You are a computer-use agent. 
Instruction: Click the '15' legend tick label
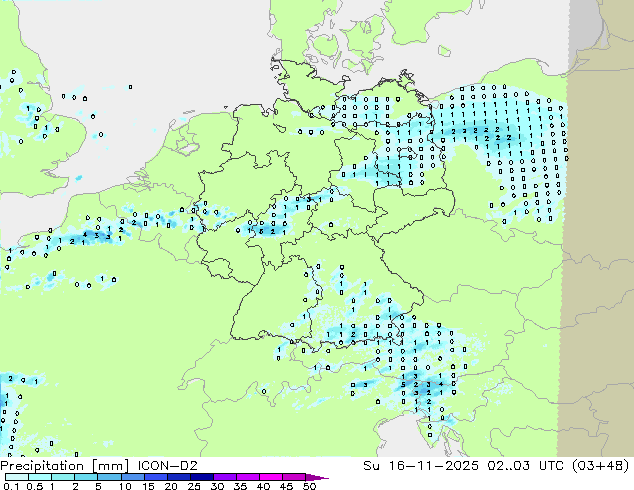(148, 486)
